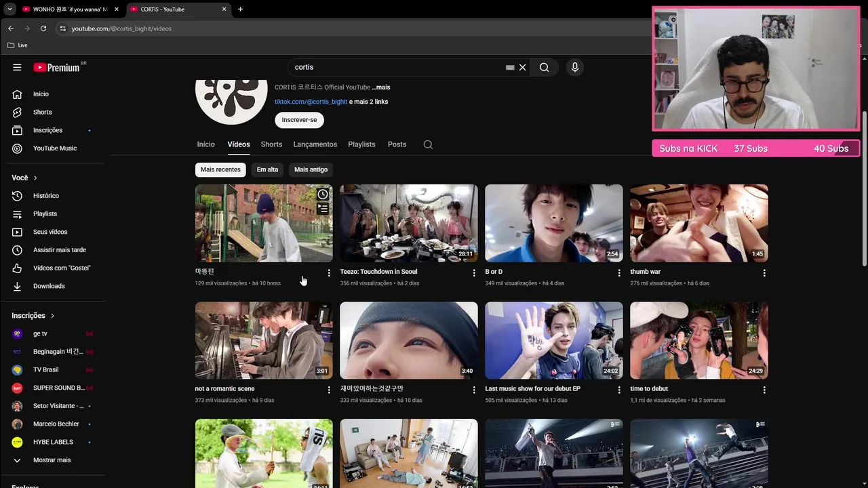Open the YouTube hamburger guide menu

point(17,67)
